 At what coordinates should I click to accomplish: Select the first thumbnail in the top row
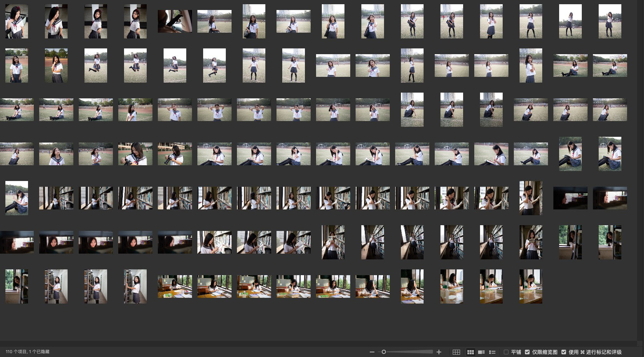[x=17, y=22]
